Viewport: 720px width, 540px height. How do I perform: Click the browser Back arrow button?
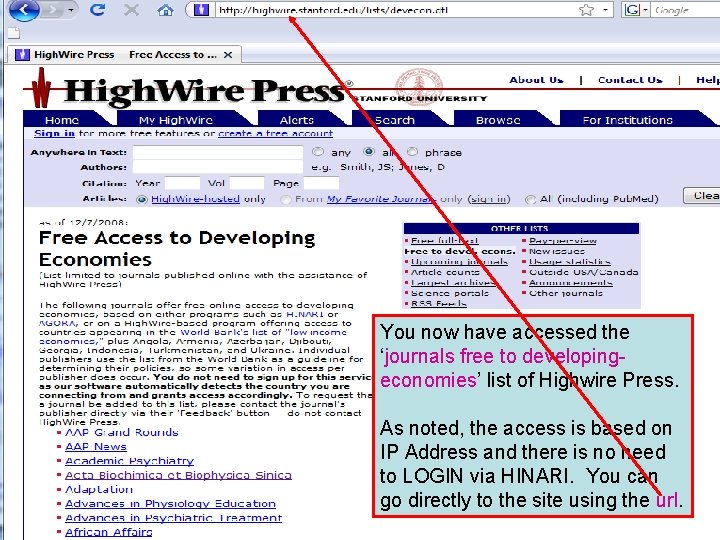(24, 10)
